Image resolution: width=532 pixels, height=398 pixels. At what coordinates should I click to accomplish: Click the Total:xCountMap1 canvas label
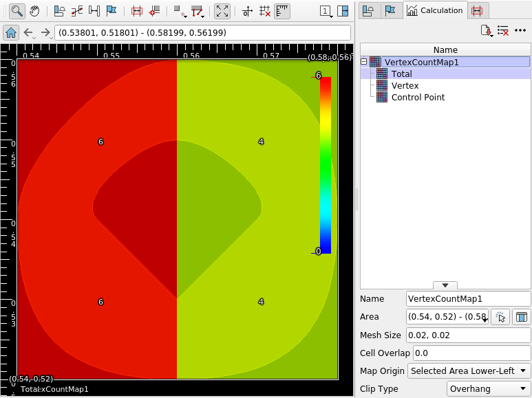tap(54, 389)
